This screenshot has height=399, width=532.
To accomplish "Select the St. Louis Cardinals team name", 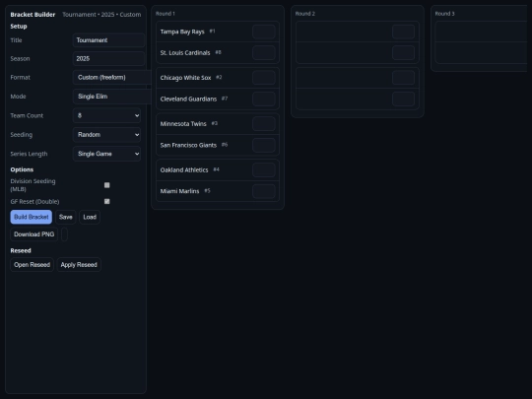I will (185, 53).
